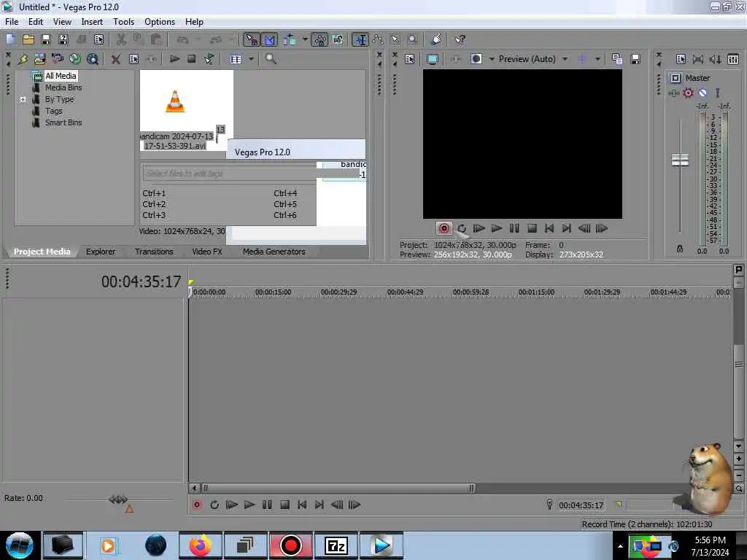Open the Tools menu
The image size is (747, 560).
click(x=123, y=22)
